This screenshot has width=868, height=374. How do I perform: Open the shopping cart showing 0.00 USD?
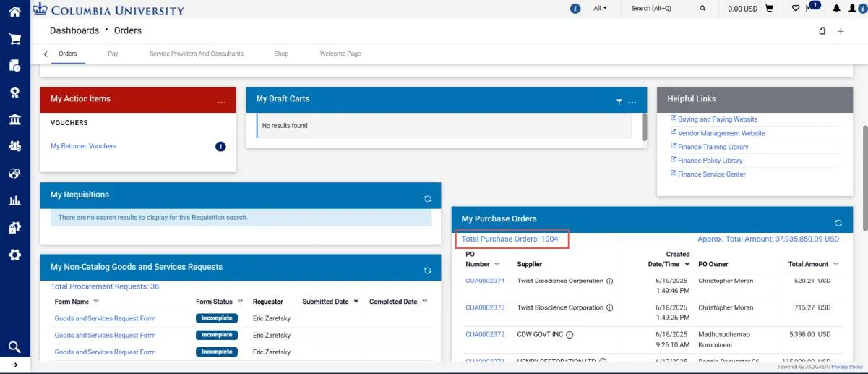(751, 9)
